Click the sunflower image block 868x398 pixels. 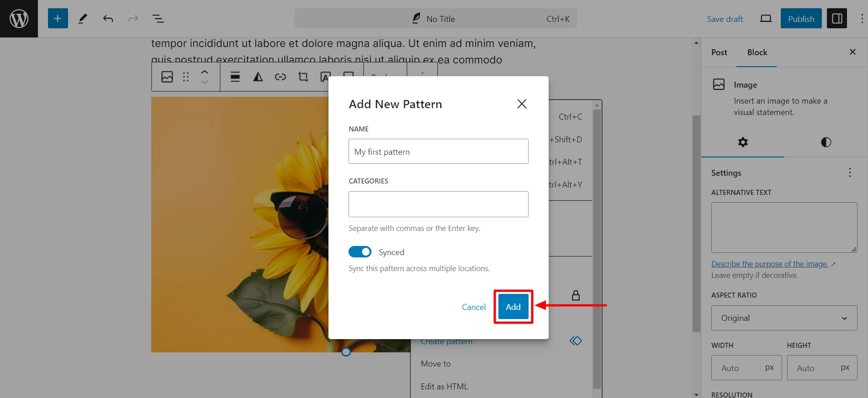[x=240, y=225]
